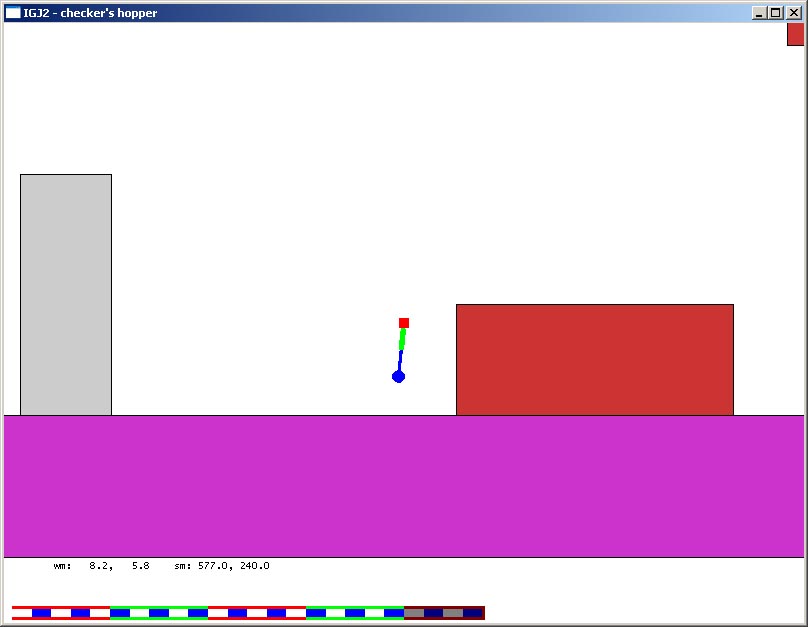Image resolution: width=808 pixels, height=627 pixels.
Task: Close the checker's hopper window
Action: [x=794, y=13]
